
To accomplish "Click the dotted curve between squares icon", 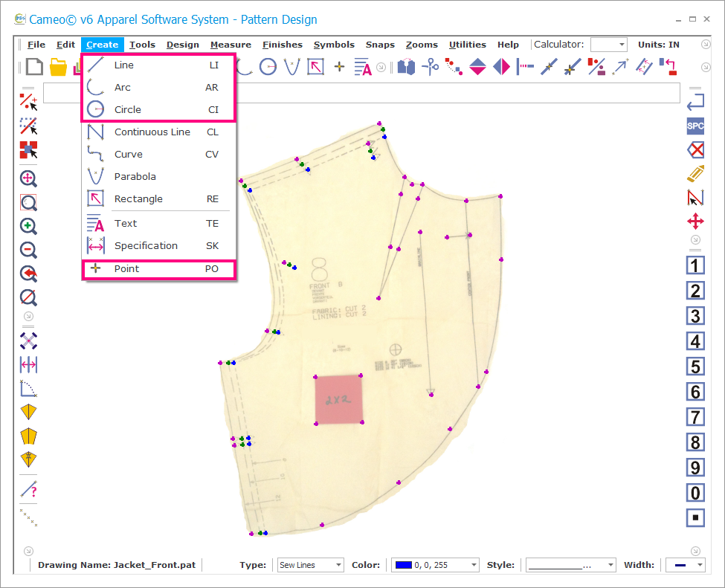I will [454, 67].
